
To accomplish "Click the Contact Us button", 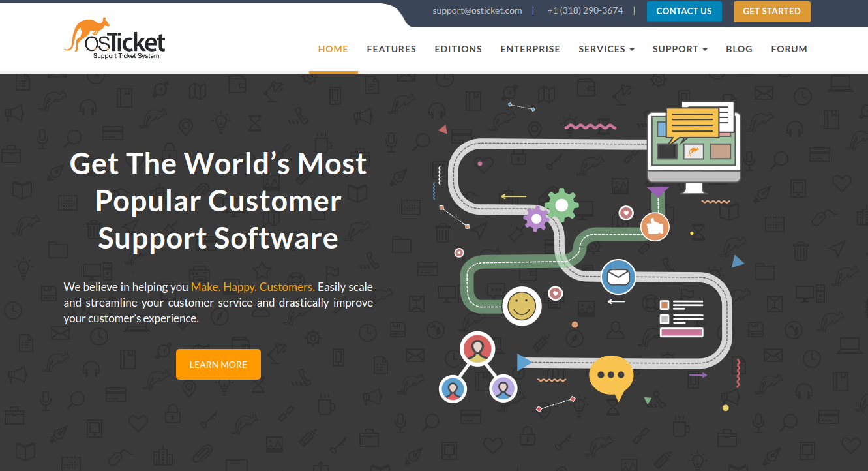I will (x=684, y=11).
